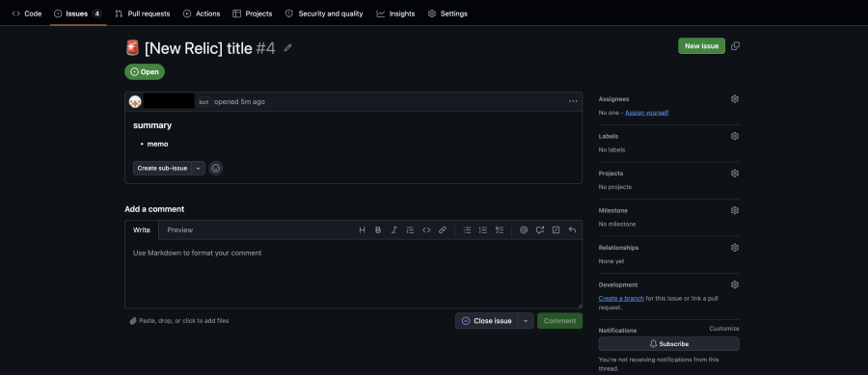This screenshot has width=868, height=375.
Task: Click the green New issue button
Action: [701, 46]
